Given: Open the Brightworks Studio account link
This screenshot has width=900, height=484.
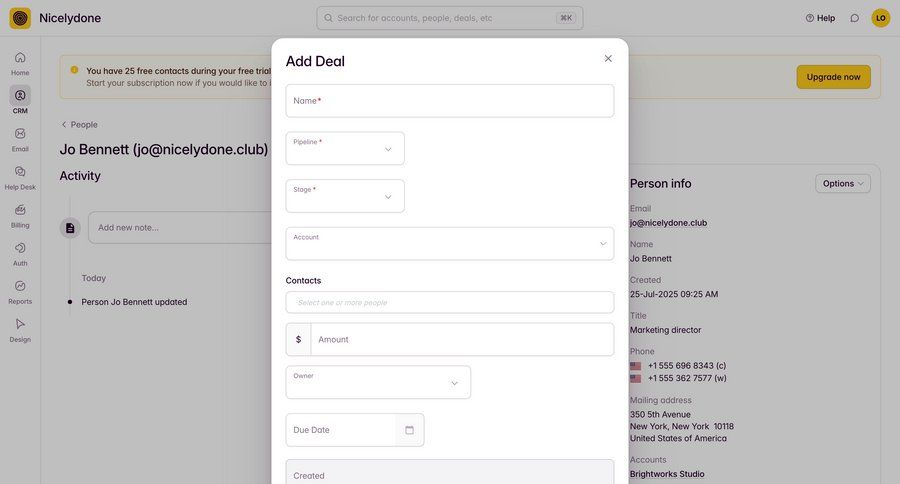Looking at the screenshot, I should pyautogui.click(x=667, y=474).
